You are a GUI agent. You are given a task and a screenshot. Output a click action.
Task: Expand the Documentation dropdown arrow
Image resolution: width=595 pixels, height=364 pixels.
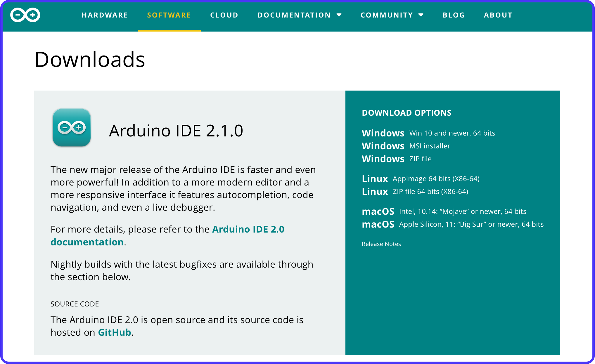(x=339, y=15)
